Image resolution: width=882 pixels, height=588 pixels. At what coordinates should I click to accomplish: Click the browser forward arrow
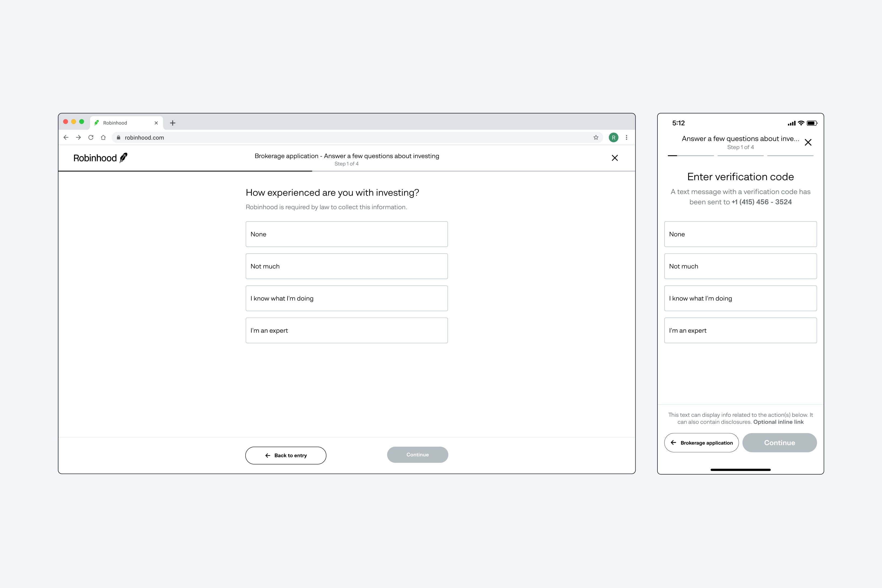click(x=78, y=138)
